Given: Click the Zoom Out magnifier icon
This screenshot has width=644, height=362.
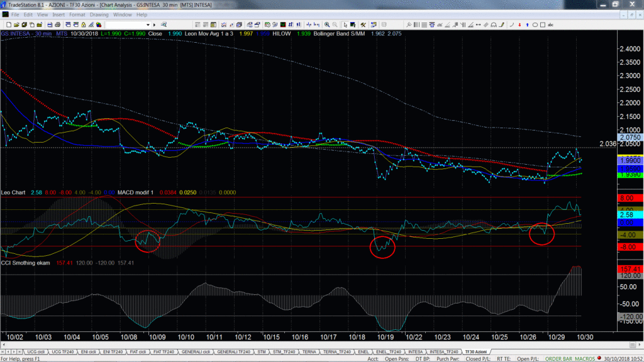Looking at the screenshot, I should click(335, 25).
